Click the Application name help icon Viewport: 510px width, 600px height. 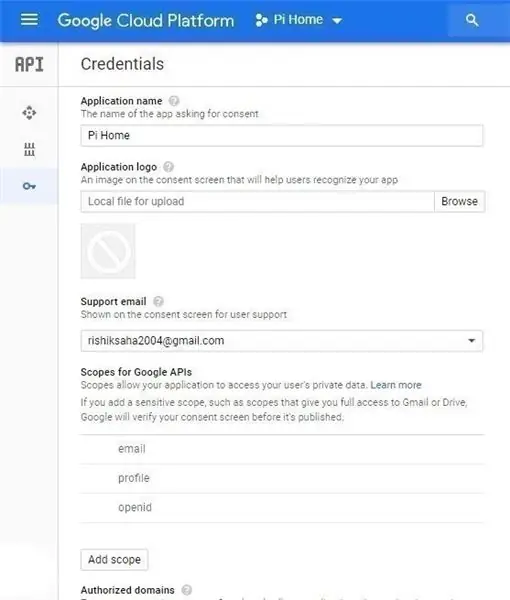coord(174,101)
